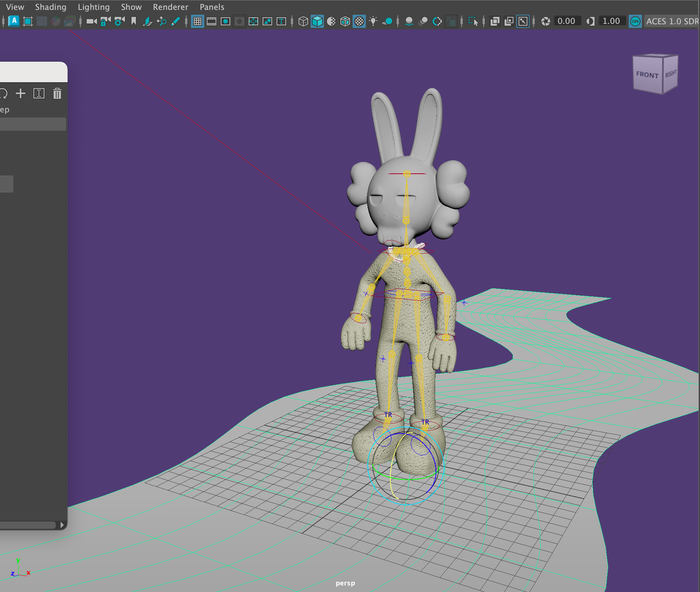Toggle the XRay Joints icon
Image resolution: width=700 pixels, height=592 pixels.
pyautogui.click(x=523, y=21)
